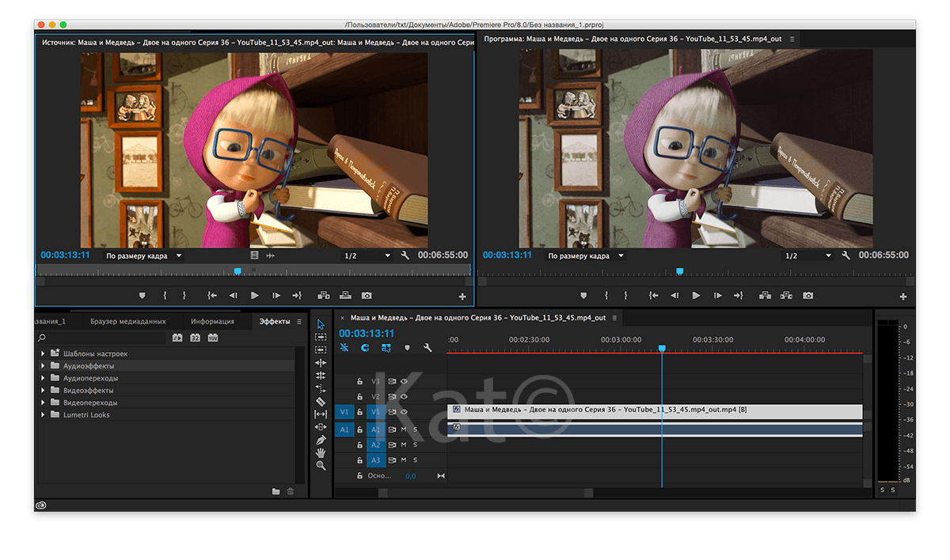The width and height of the screenshot is (950, 560).
Task: Hide track V3 with eye icon
Action: pyautogui.click(x=404, y=380)
